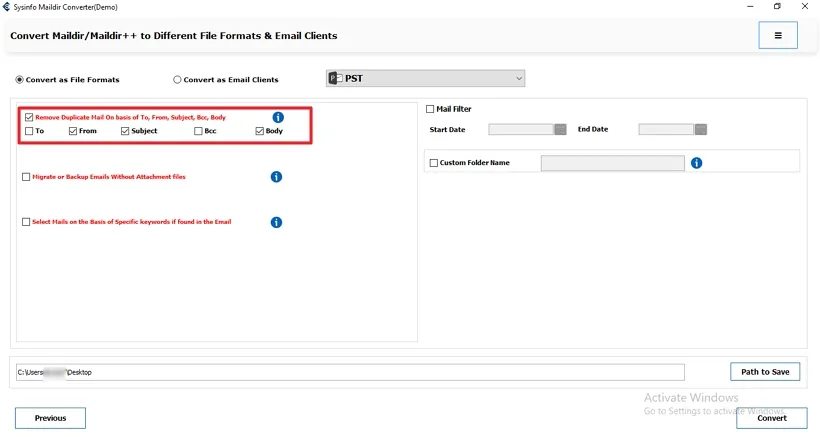Click info icon beside Remove Duplicate Mail

tap(278, 117)
